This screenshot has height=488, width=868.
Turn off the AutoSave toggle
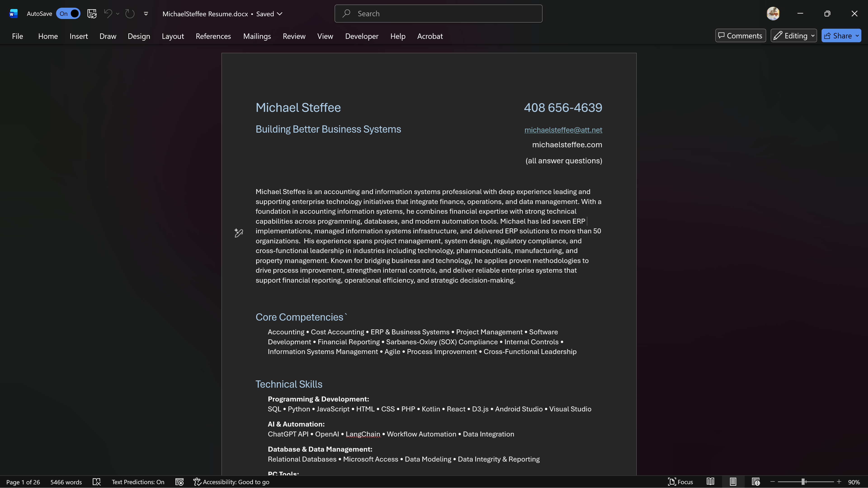coord(68,14)
